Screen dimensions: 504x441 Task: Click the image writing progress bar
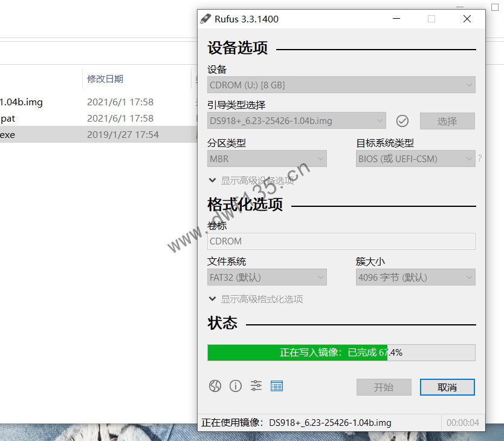341,353
